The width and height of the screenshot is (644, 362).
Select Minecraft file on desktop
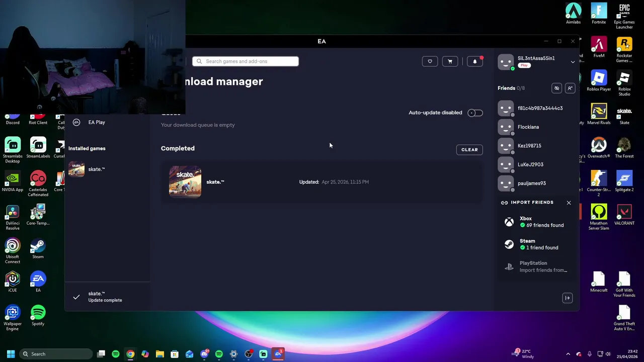click(599, 282)
